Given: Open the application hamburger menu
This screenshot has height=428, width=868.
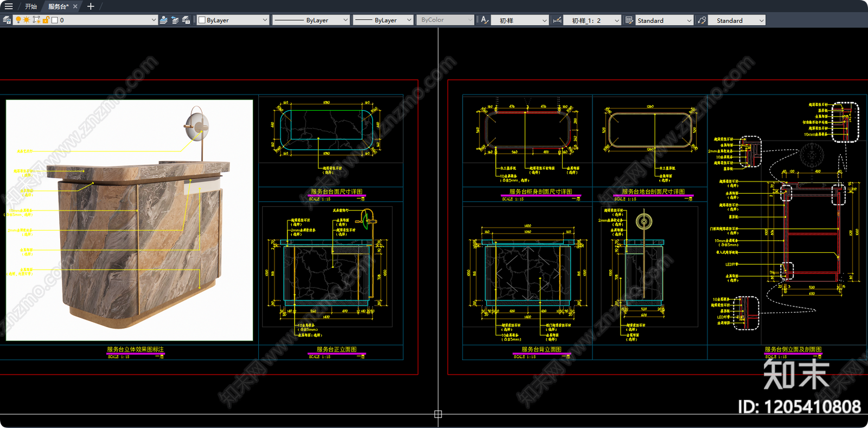Looking at the screenshot, I should pyautogui.click(x=9, y=7).
